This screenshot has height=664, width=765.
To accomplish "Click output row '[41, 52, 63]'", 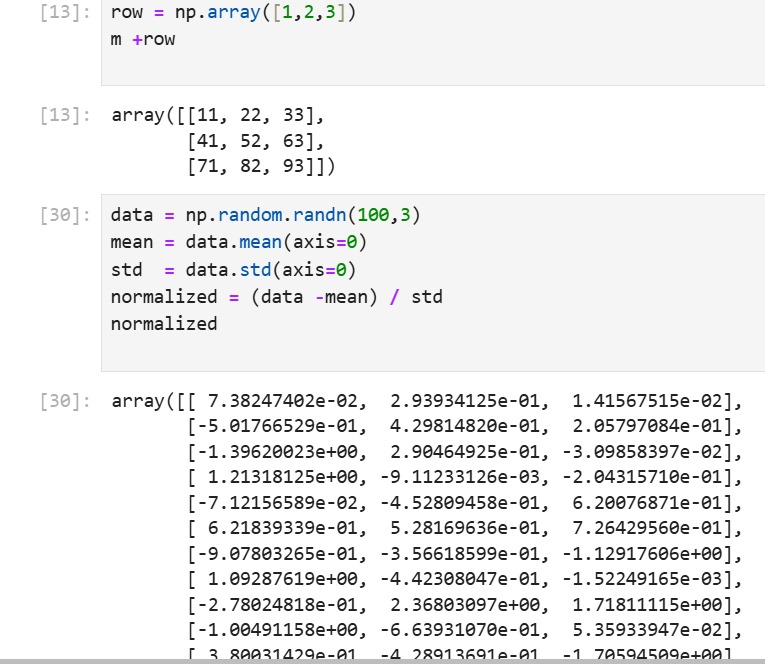I will tap(251, 141).
